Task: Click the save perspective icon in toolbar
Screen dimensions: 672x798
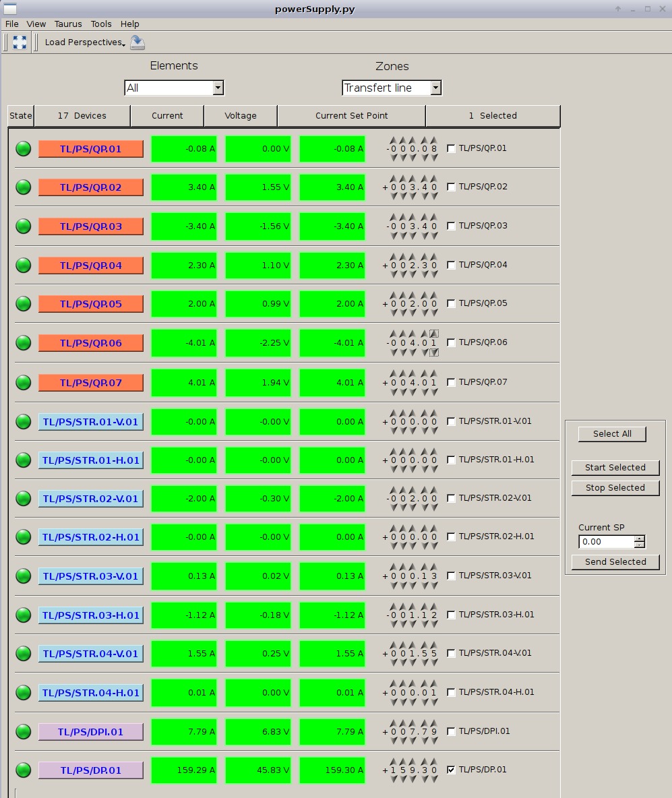Action: [138, 42]
